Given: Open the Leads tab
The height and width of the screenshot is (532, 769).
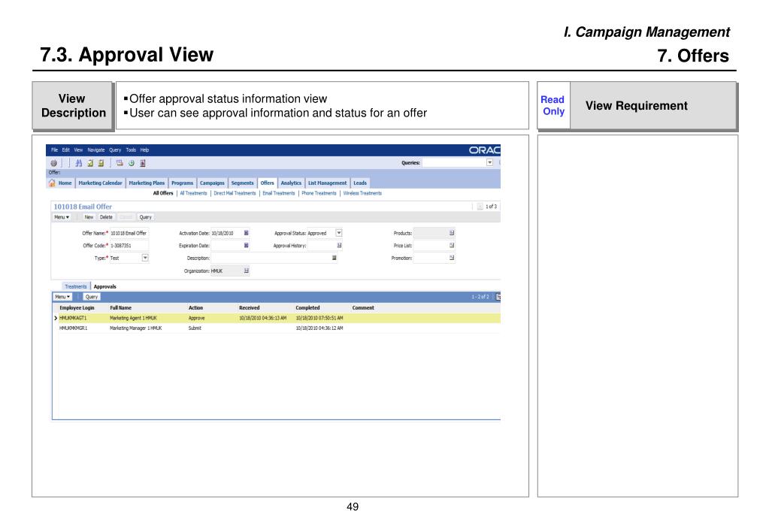Looking at the screenshot, I should click(x=360, y=183).
